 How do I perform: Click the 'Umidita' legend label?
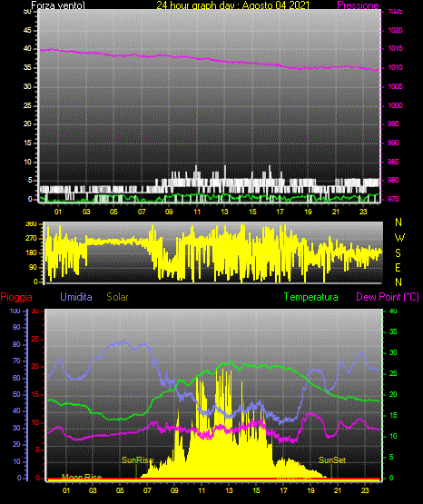coord(76,297)
